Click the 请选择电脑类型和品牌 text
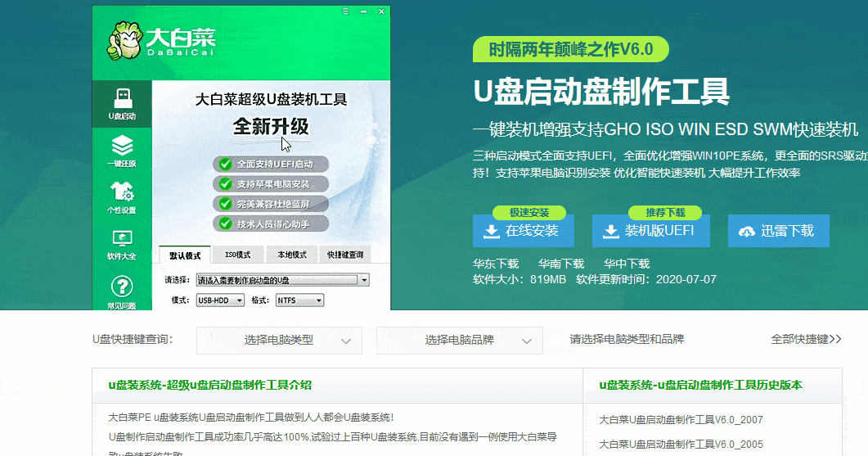 click(x=627, y=339)
